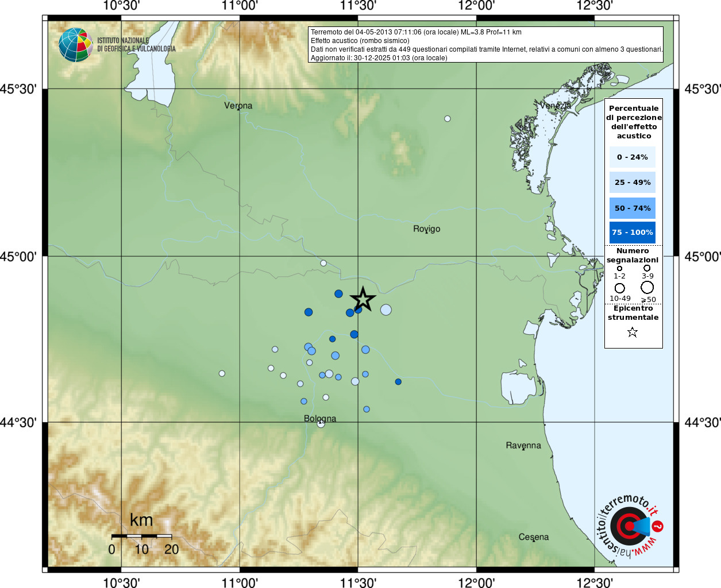Screen dimensions: 721x588
Task: Select the 10-49 reports circle in legend
Action: (x=619, y=288)
